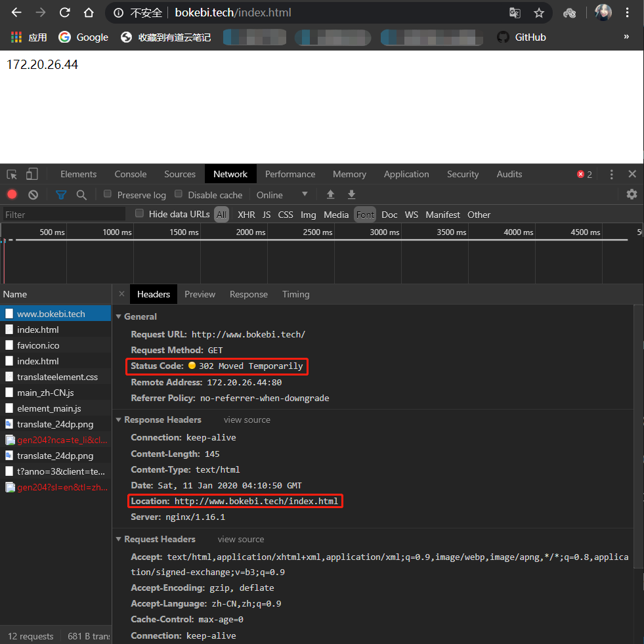
Task: Clear the network log
Action: (33, 195)
